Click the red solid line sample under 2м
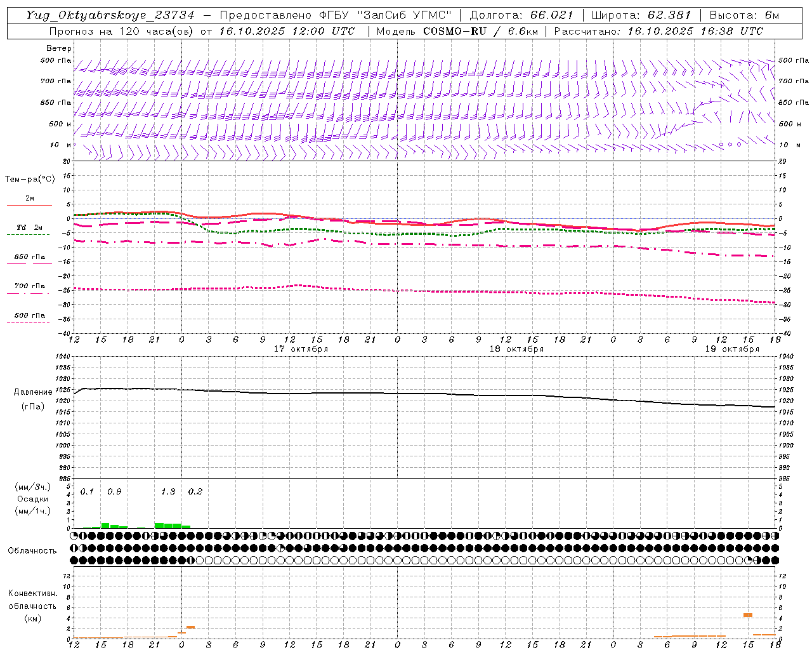Image resolution: width=812 pixels, height=650 pixels. click(x=29, y=206)
